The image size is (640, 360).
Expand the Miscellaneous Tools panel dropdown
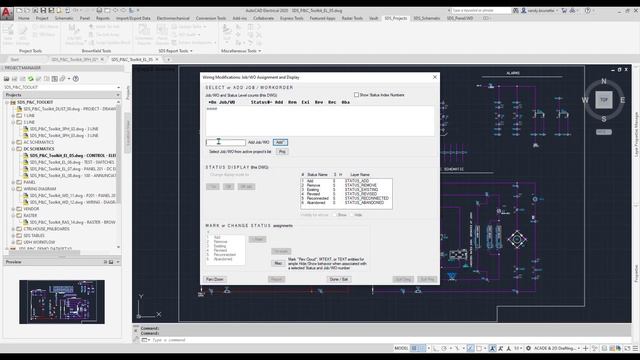[x=260, y=51]
